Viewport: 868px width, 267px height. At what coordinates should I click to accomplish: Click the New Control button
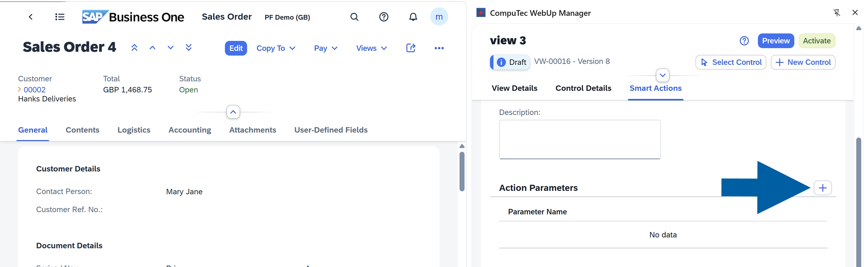pyautogui.click(x=803, y=62)
